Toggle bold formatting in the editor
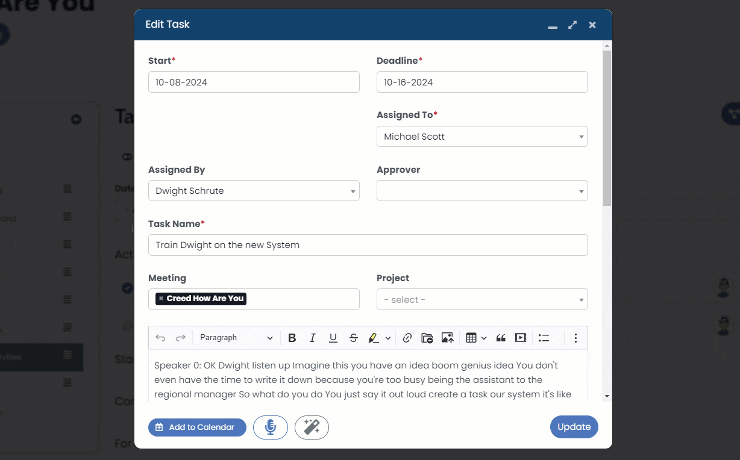740x460 pixels. click(292, 338)
